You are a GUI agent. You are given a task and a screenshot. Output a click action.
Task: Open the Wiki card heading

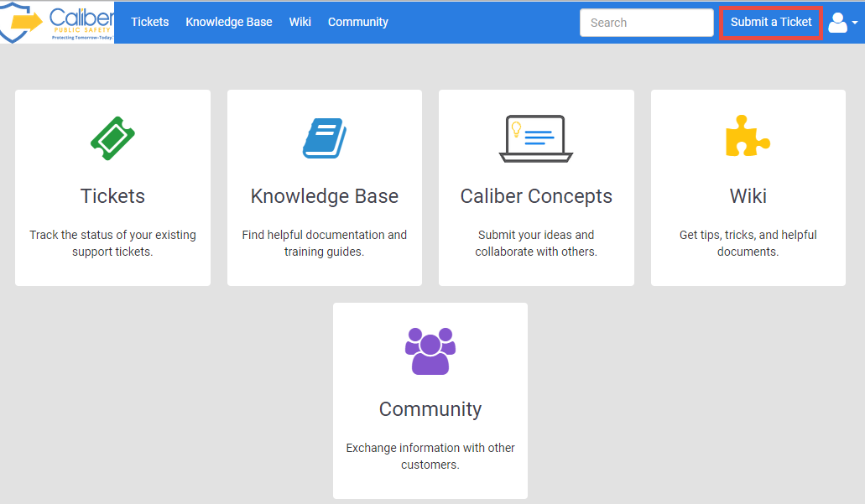point(748,196)
